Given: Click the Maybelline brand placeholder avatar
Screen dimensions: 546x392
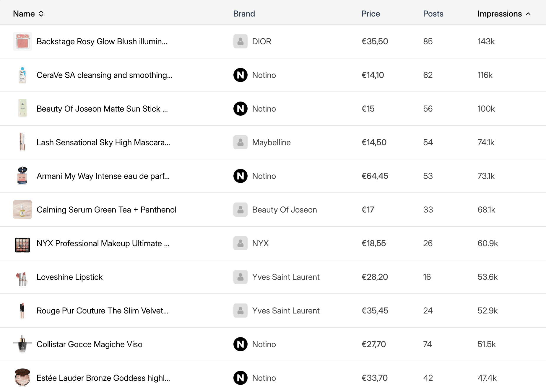Looking at the screenshot, I should pos(240,142).
